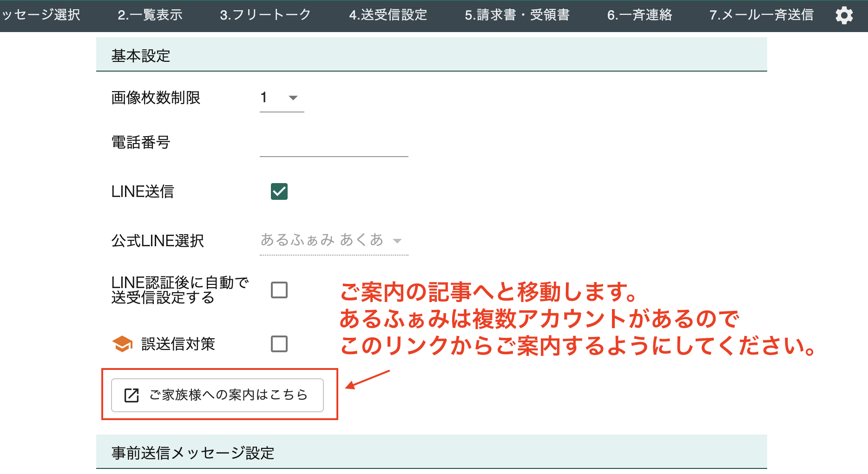
Task: Focus the 電話番号 input field
Action: click(x=334, y=145)
